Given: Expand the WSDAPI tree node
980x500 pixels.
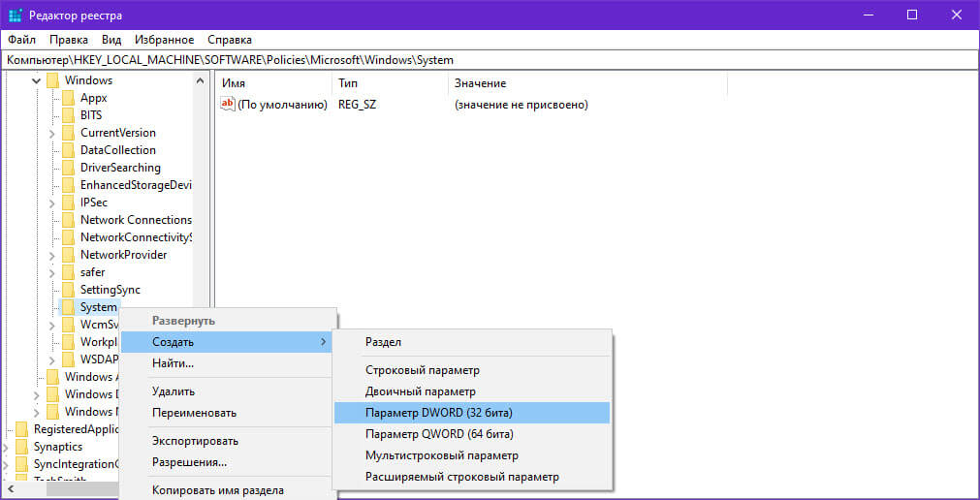Looking at the screenshot, I should tap(52, 360).
